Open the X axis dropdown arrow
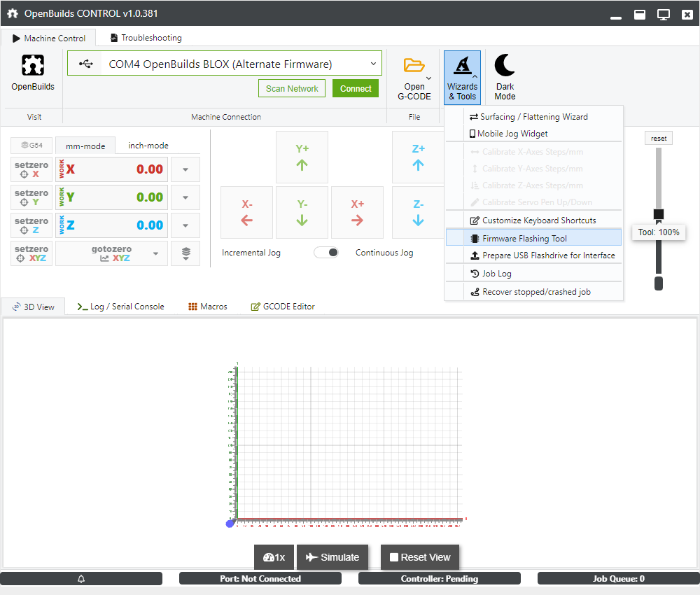The image size is (700, 595). [185, 169]
